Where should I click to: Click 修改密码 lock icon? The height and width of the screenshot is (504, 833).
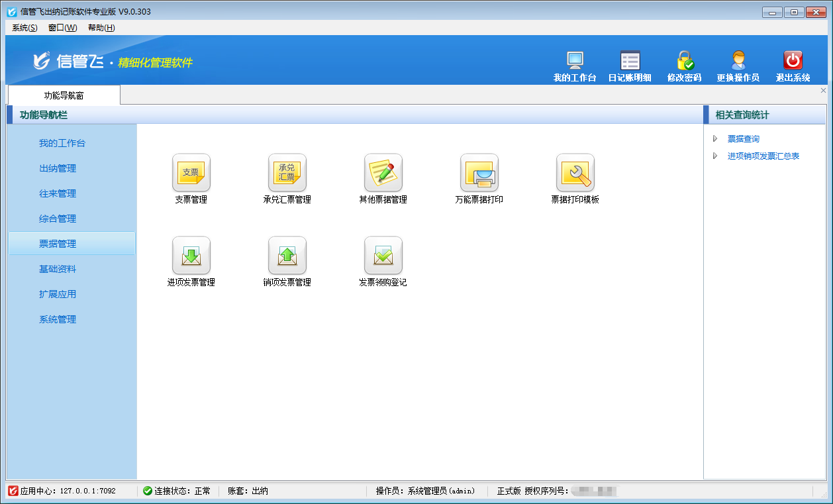click(x=684, y=61)
